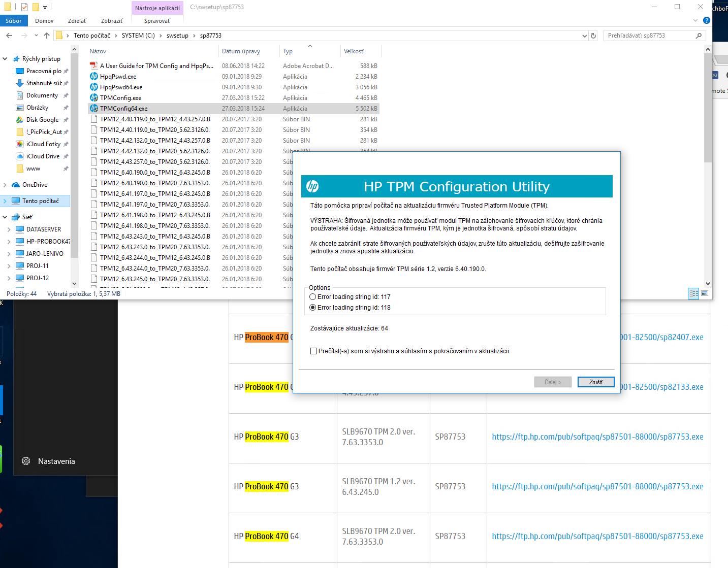Click the Nastavenia gear icon
728x568 pixels.
tap(26, 461)
